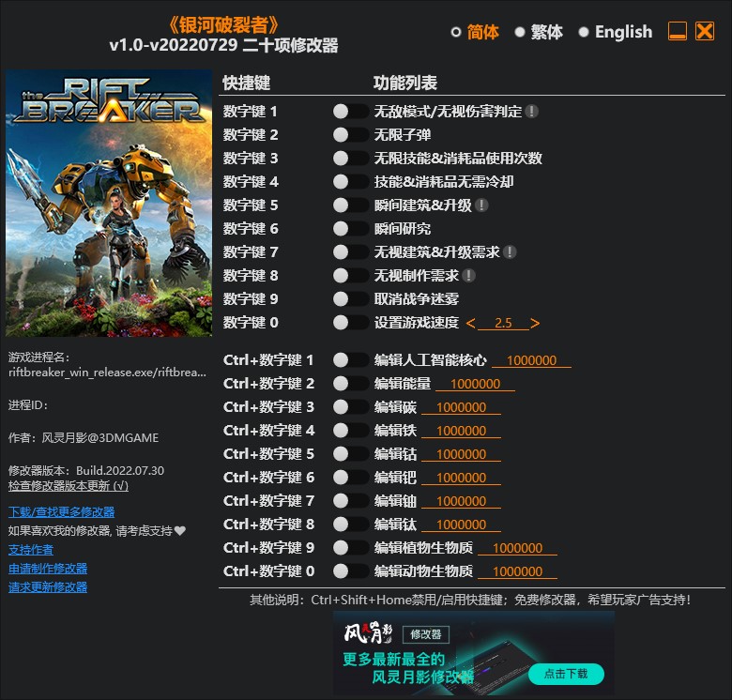
Task: Select 简体 language option
Action: pos(475,32)
